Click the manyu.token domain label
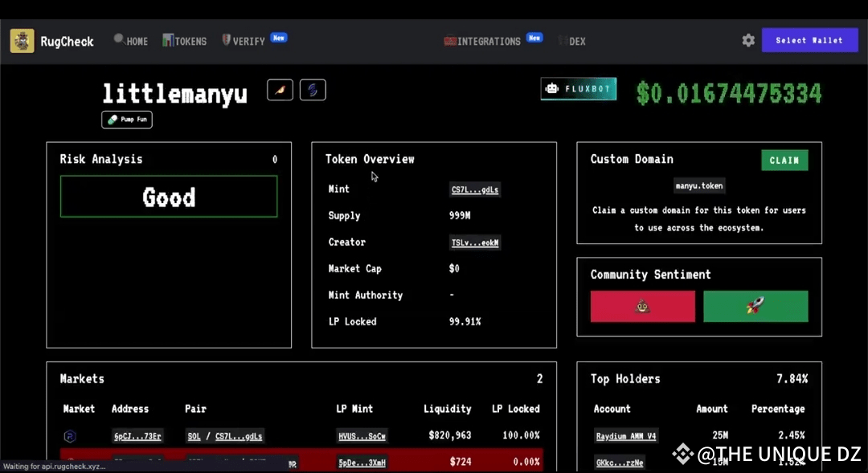 (698, 186)
